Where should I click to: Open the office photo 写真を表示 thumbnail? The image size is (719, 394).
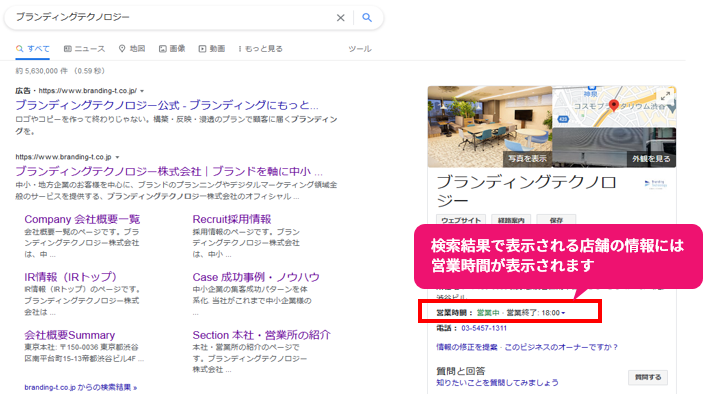tap(490, 127)
